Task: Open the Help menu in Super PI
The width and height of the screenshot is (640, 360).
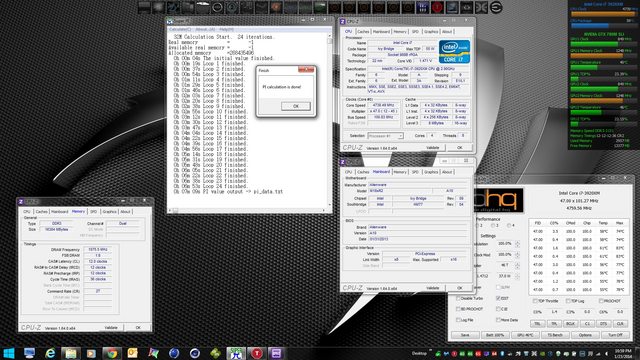Action: click(226, 29)
